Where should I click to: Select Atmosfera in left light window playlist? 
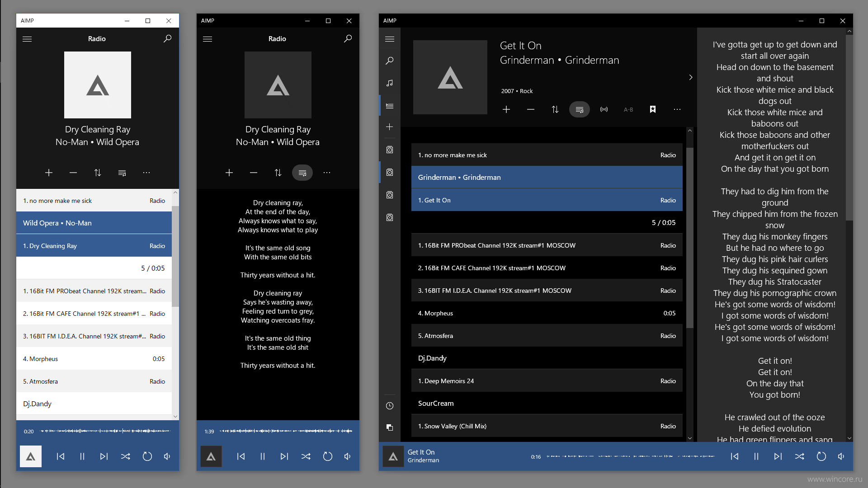tap(94, 381)
